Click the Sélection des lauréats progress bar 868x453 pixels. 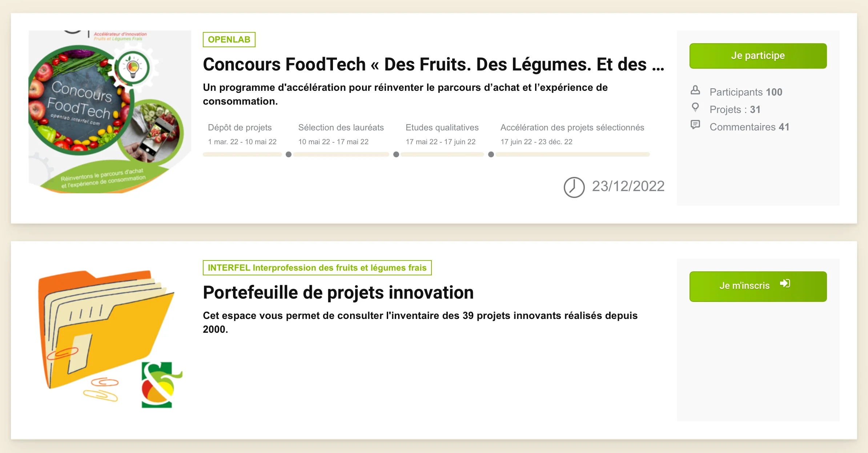tap(341, 154)
